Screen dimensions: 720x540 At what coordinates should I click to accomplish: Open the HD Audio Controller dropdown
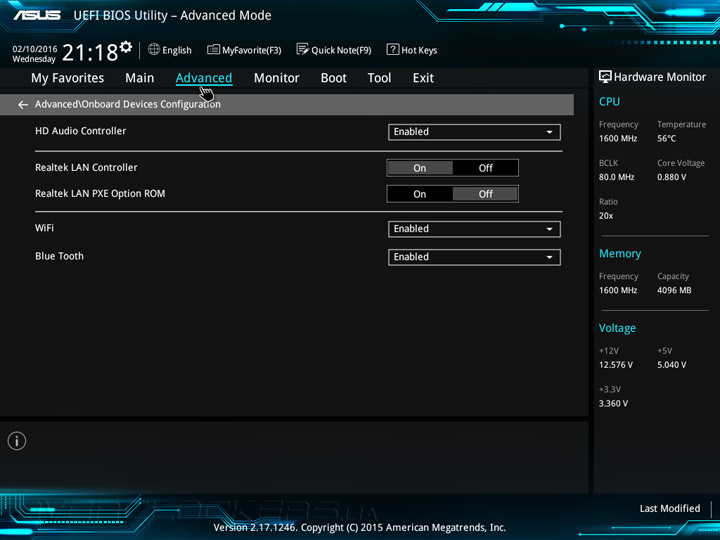click(474, 132)
